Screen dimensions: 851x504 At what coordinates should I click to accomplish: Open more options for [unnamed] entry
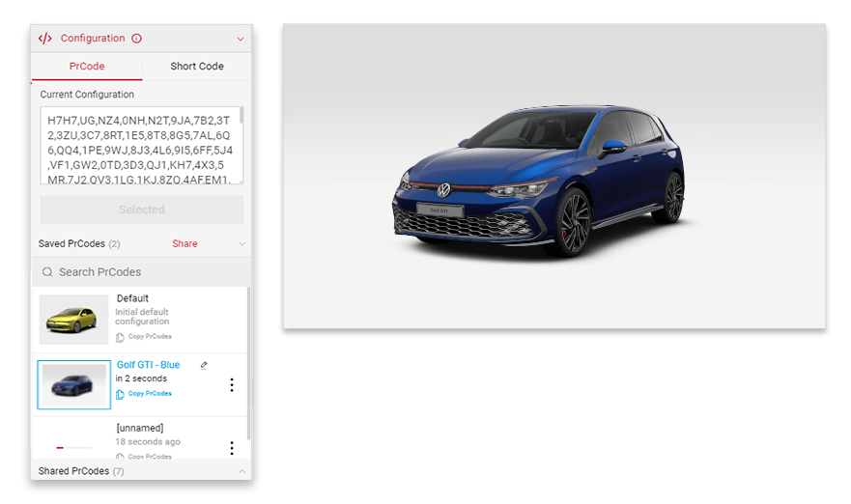(x=232, y=448)
